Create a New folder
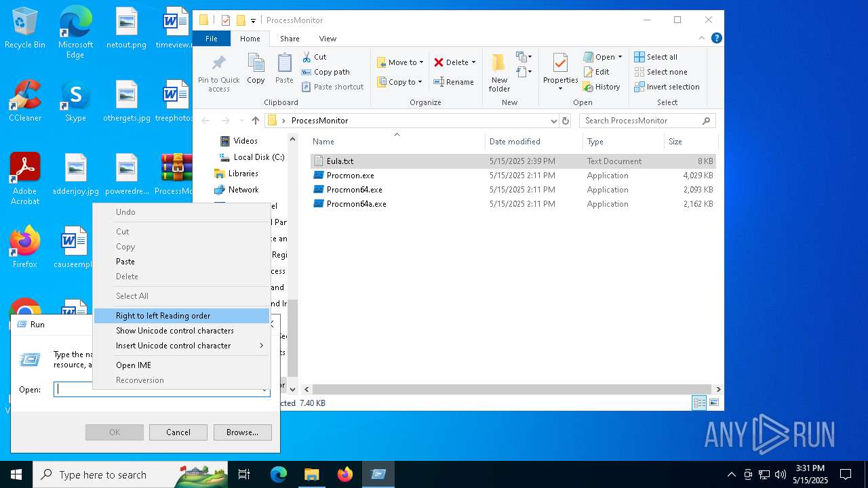The height and width of the screenshot is (488, 868). click(499, 73)
